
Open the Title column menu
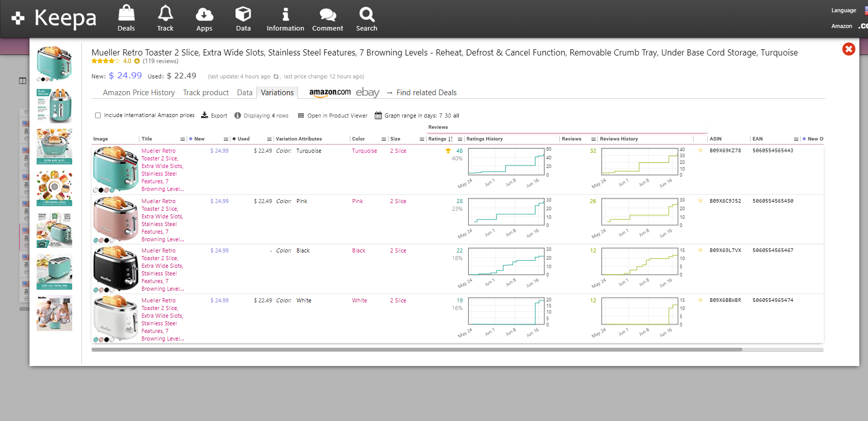click(x=183, y=139)
